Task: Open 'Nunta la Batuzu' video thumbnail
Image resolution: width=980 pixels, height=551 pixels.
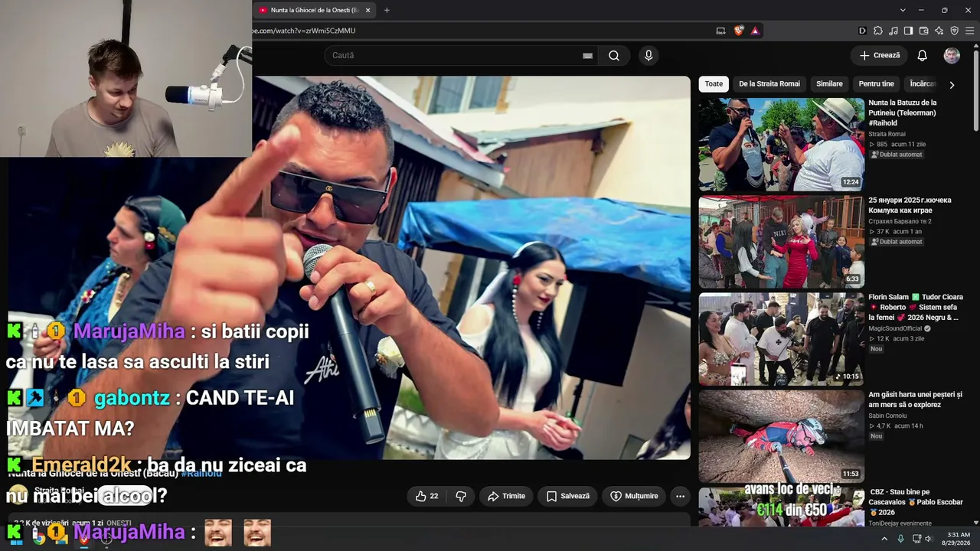Action: point(781,145)
